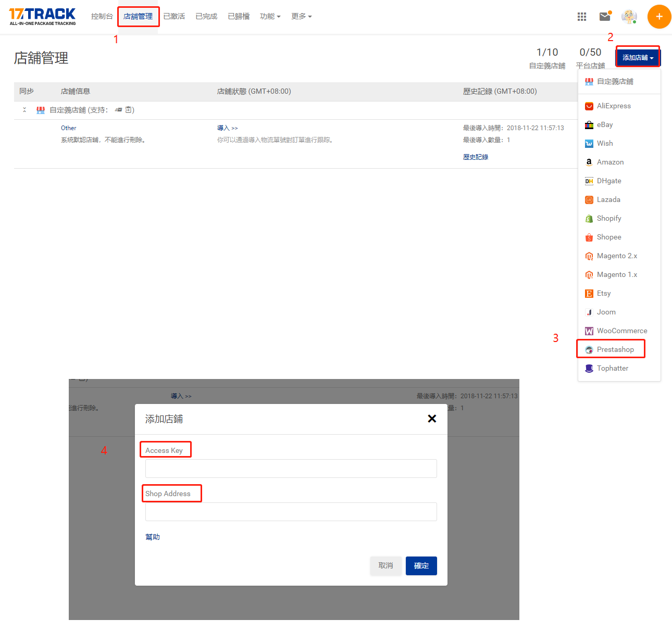Image resolution: width=672 pixels, height=632 pixels.
Task: Confirm with the 確定 button
Action: pos(421,566)
